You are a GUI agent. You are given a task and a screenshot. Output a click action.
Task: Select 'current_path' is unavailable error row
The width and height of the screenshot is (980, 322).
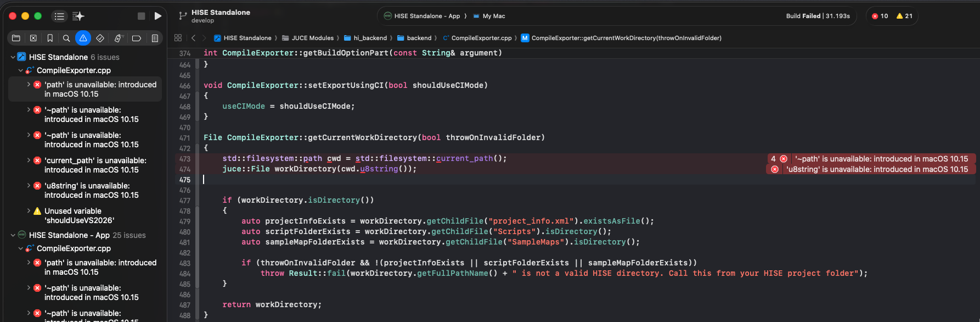[85, 165]
